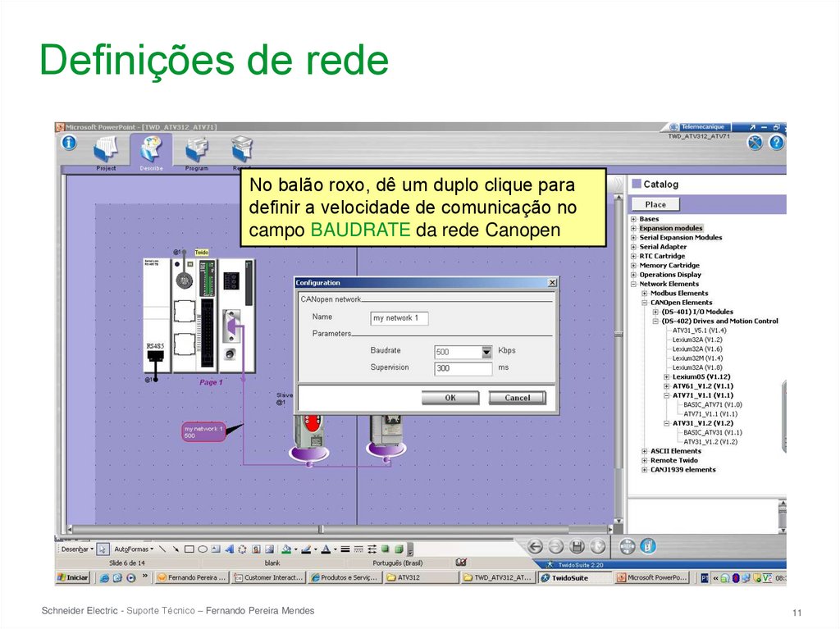Click the preferences tools icon near help

tap(755, 143)
